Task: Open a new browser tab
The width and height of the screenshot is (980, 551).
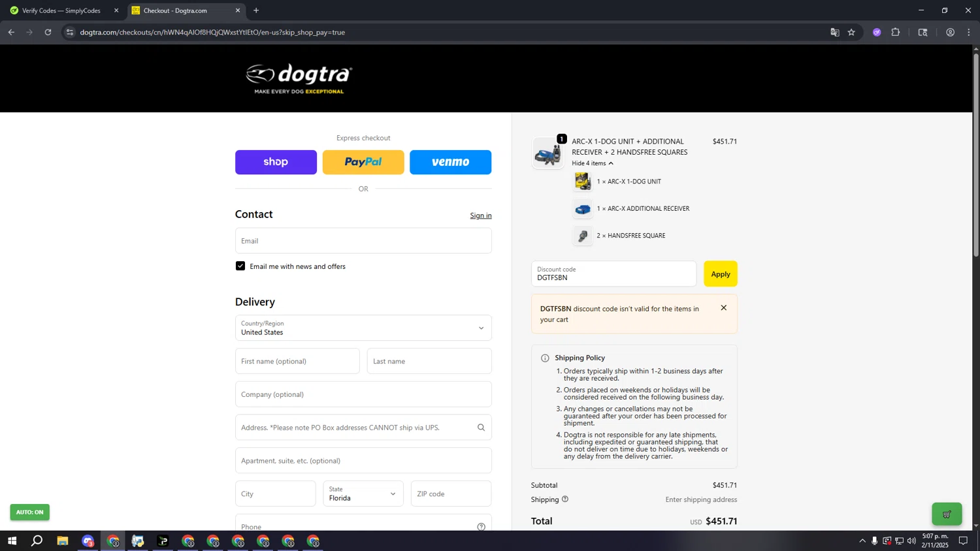Action: point(256,10)
